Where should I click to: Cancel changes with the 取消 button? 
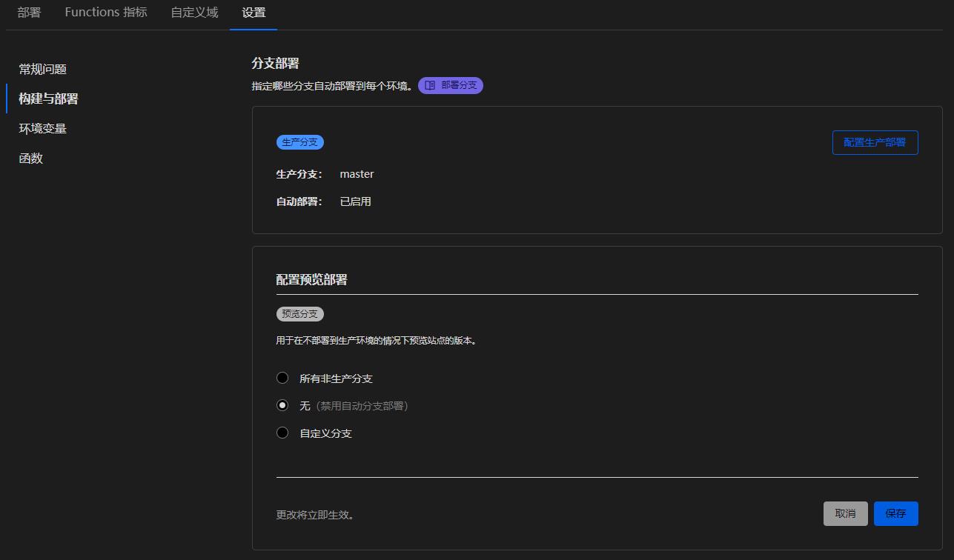pyautogui.click(x=845, y=513)
